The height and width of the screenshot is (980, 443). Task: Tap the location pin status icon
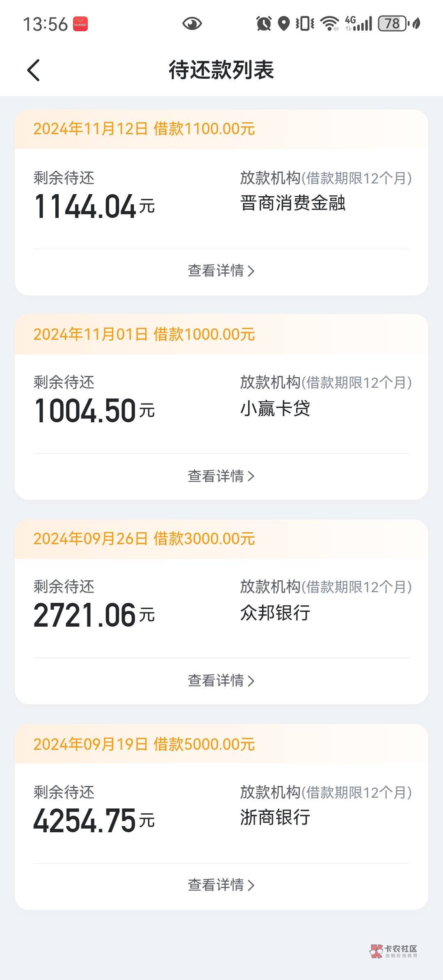tap(283, 24)
